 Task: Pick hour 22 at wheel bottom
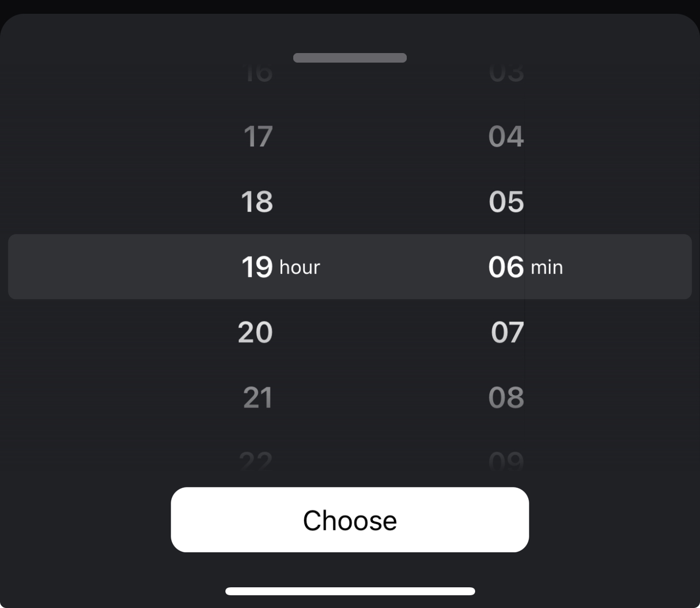(x=256, y=461)
